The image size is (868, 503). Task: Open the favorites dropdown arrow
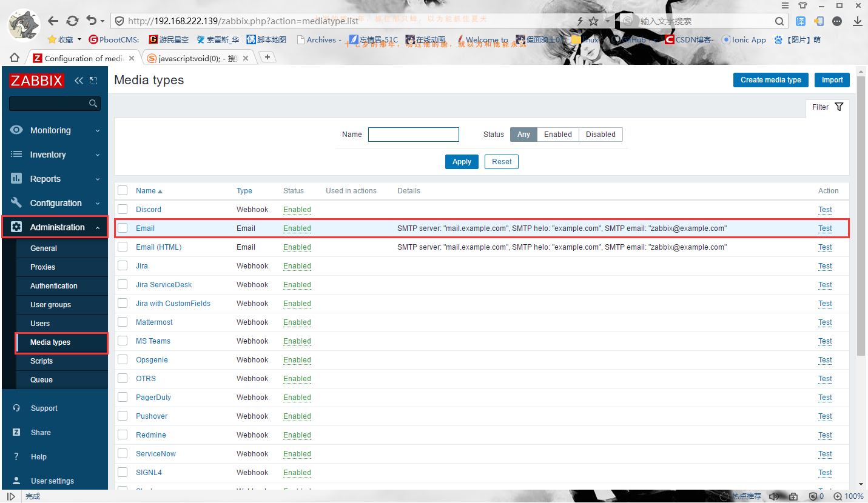pos(79,40)
